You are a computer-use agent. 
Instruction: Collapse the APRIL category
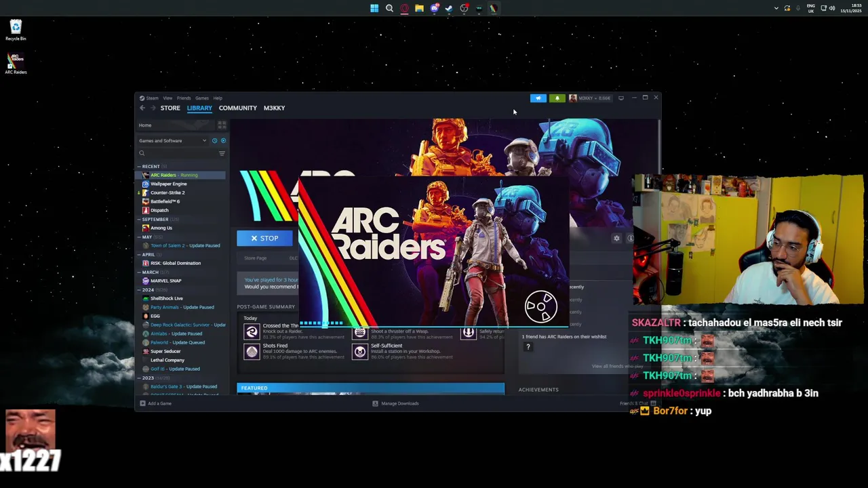tap(139, 254)
